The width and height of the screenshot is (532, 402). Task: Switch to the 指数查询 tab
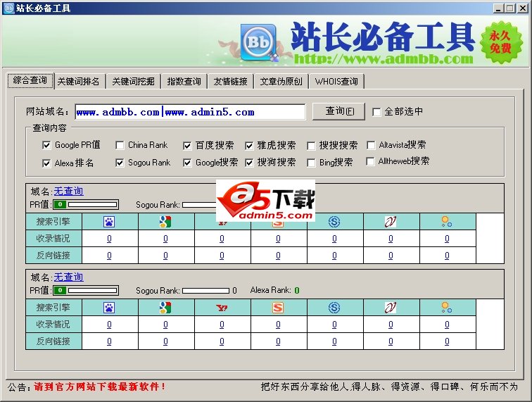coord(184,82)
